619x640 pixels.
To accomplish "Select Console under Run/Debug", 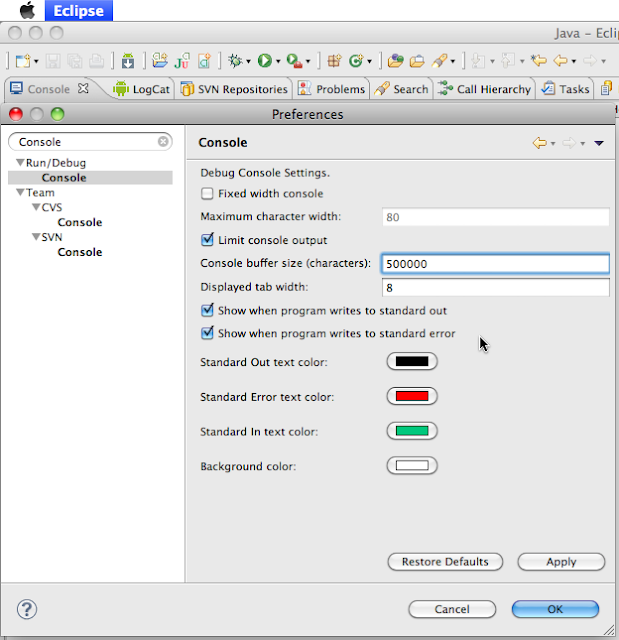I will (64, 178).
